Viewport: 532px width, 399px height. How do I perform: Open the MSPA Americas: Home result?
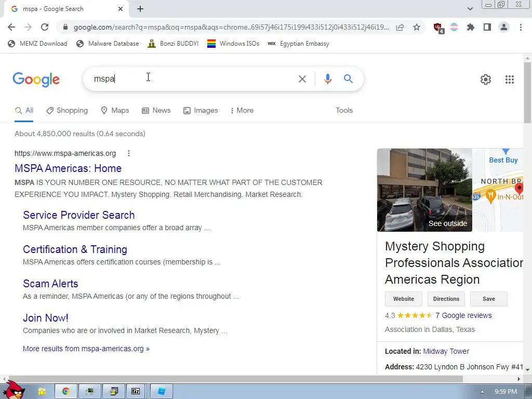point(68,168)
